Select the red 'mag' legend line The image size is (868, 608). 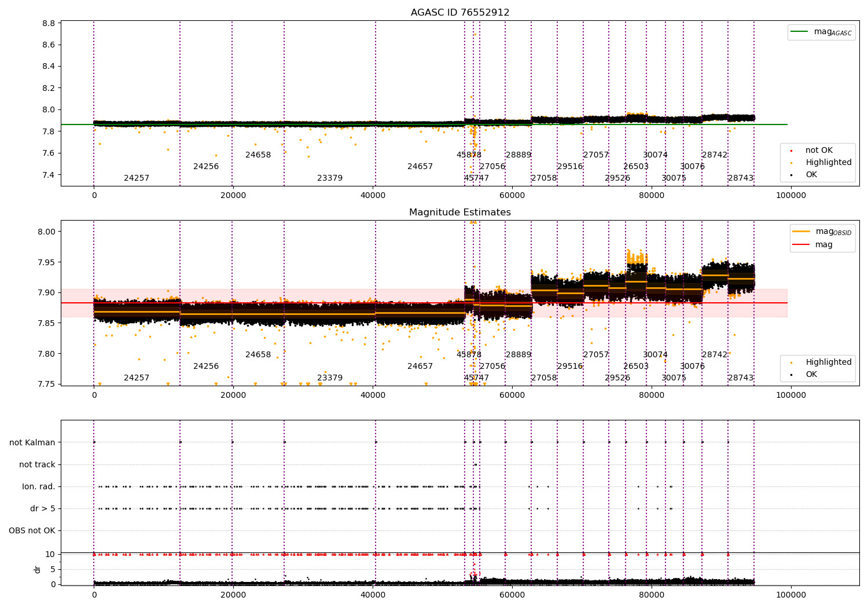tap(801, 244)
